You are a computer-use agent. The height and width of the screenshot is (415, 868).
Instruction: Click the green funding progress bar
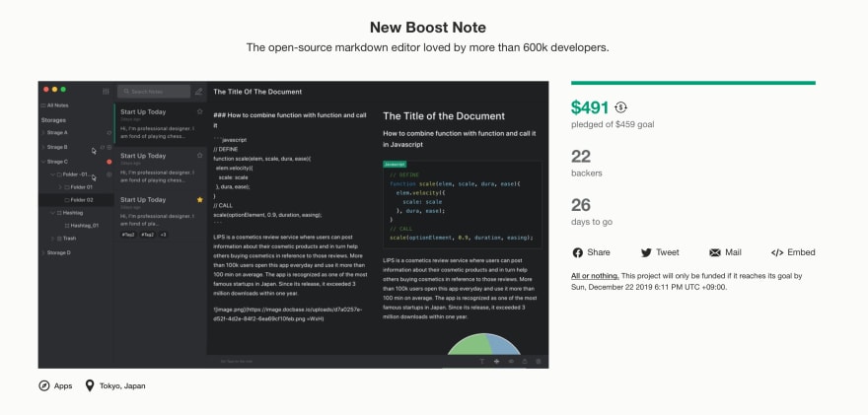[693, 83]
